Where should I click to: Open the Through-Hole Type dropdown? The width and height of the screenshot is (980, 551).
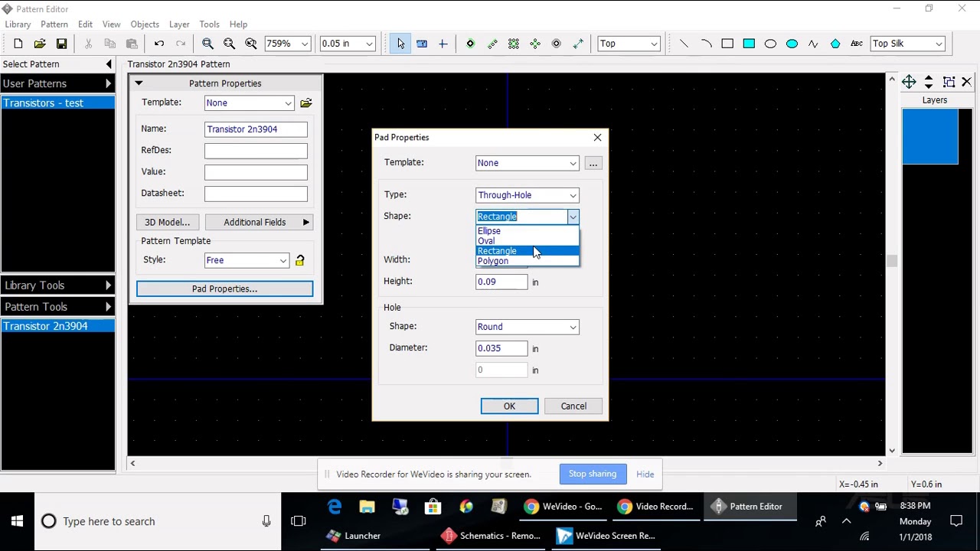click(x=573, y=195)
